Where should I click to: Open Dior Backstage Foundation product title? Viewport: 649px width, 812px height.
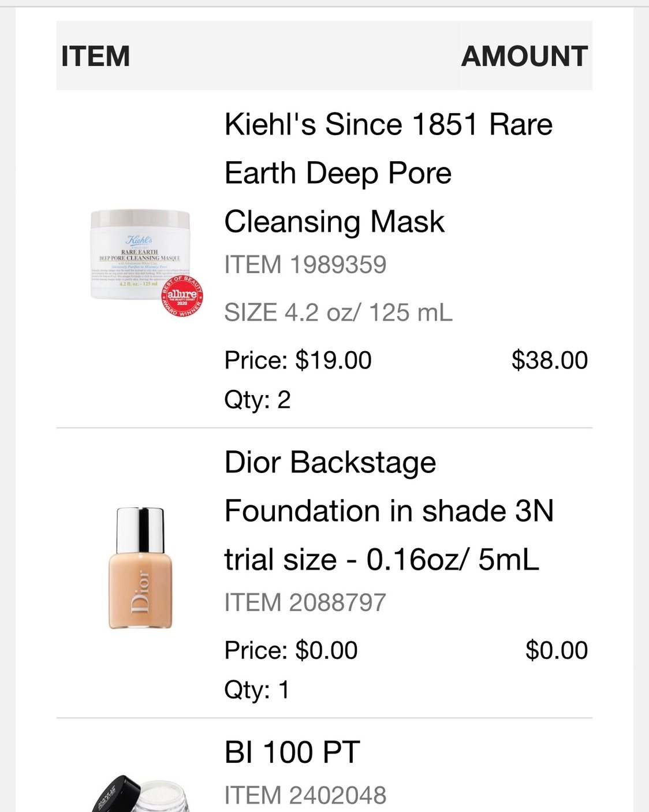pyautogui.click(x=389, y=511)
